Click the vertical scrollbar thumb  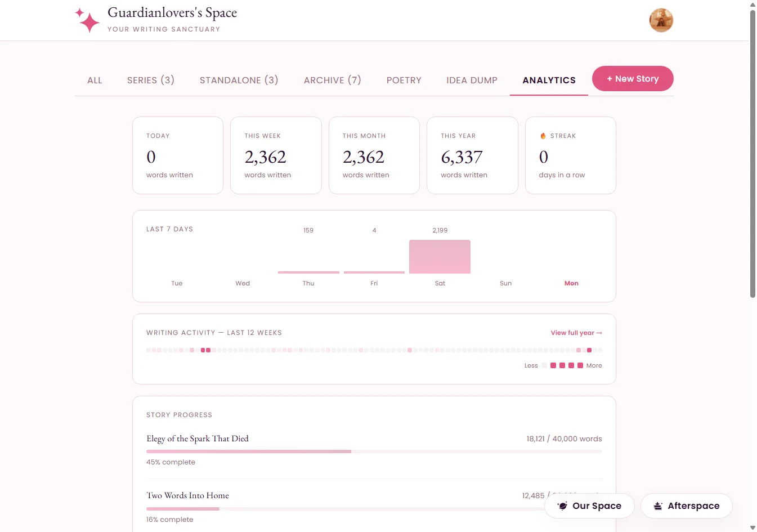753,153
